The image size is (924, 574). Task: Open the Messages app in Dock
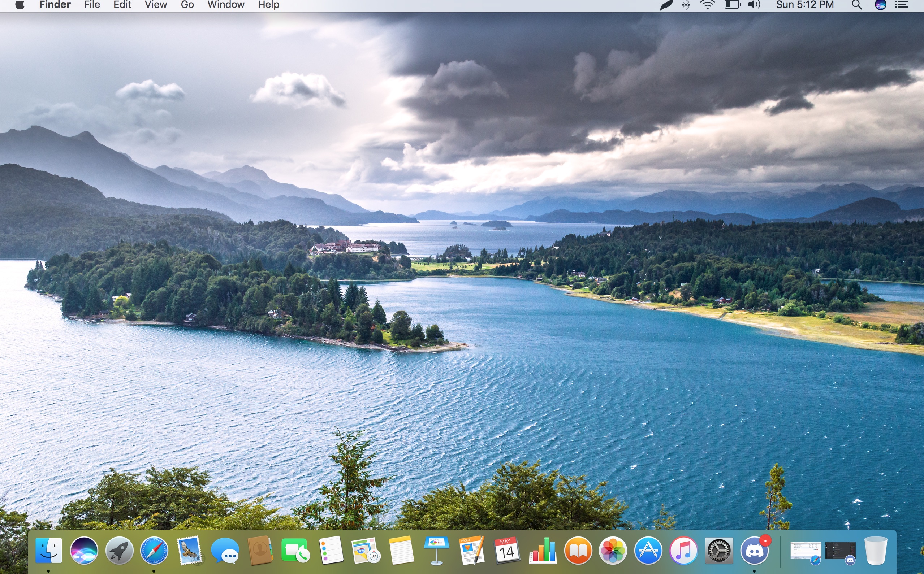(225, 550)
